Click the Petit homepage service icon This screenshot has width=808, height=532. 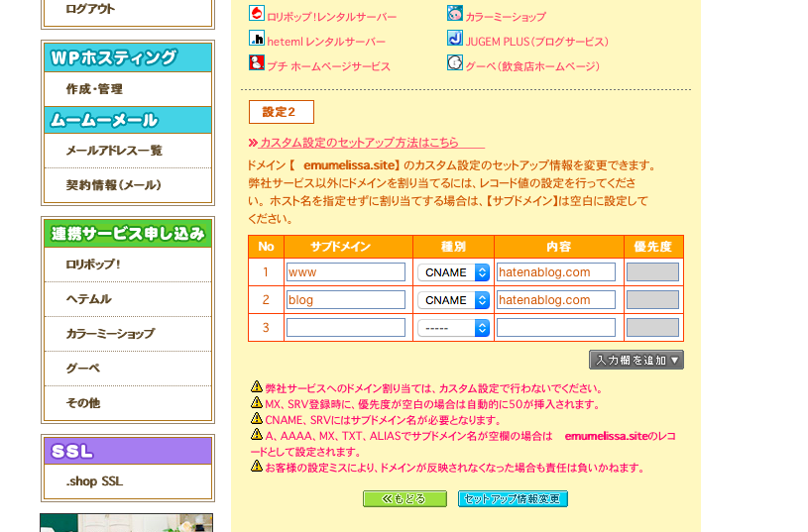point(256,62)
